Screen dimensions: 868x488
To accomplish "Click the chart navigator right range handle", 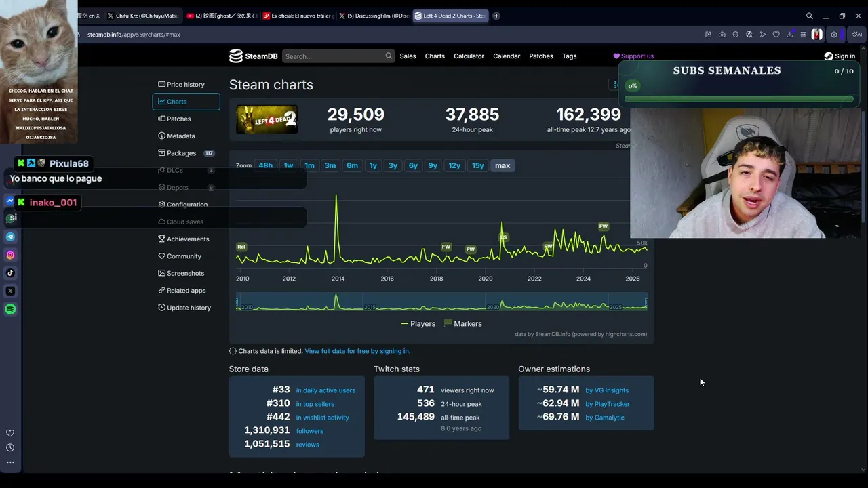I will click(x=646, y=302).
